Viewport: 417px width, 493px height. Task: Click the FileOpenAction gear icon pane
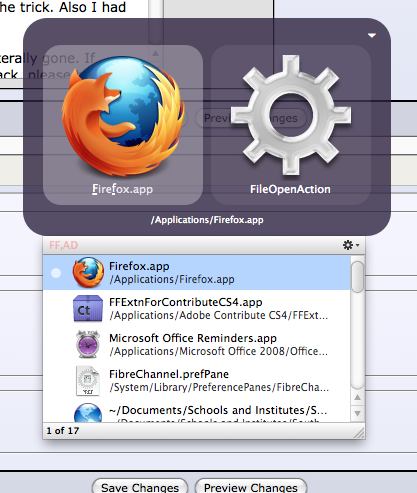pyautogui.click(x=291, y=125)
